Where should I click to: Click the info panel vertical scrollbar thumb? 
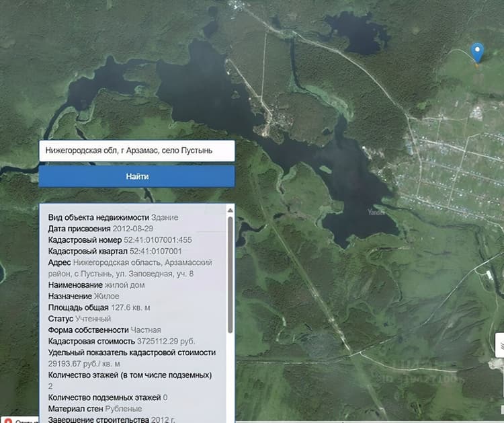[x=230, y=274]
